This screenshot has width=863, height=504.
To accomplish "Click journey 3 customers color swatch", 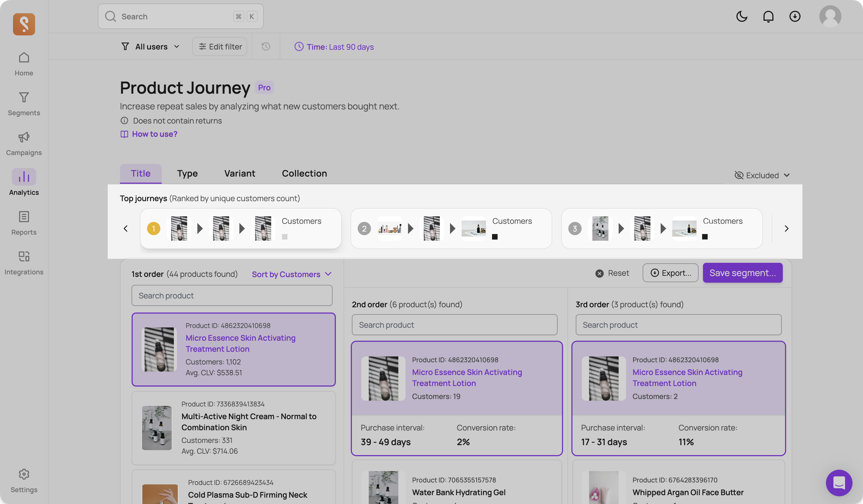I will click(x=705, y=237).
